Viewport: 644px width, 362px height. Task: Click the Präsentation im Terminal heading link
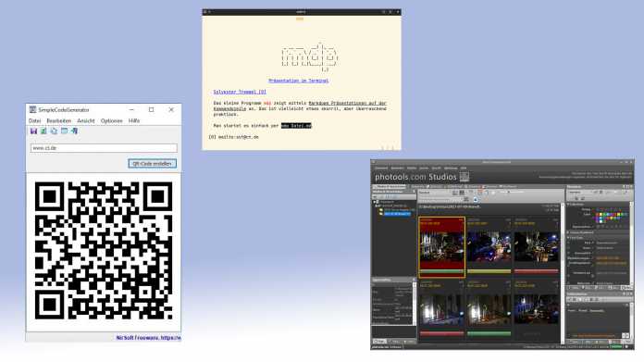pyautogui.click(x=299, y=81)
